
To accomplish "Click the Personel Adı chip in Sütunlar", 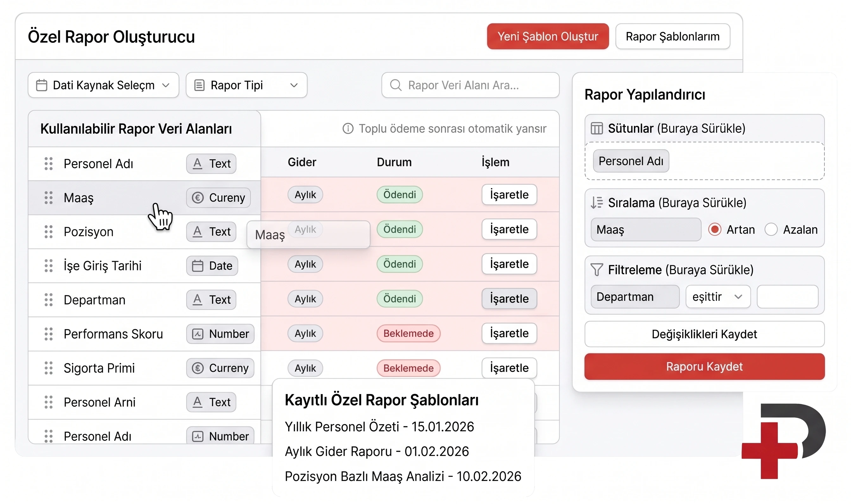I will pyautogui.click(x=631, y=161).
